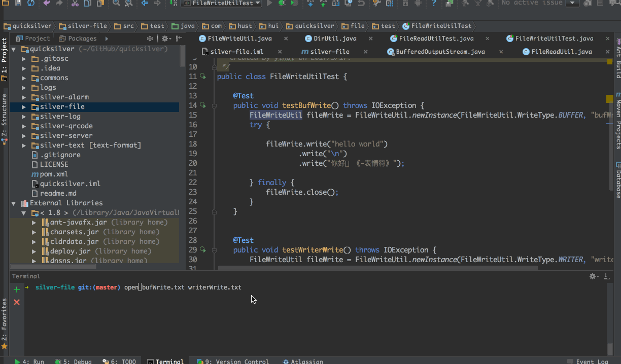Open Project Structure wrench icon

[x=376, y=3]
